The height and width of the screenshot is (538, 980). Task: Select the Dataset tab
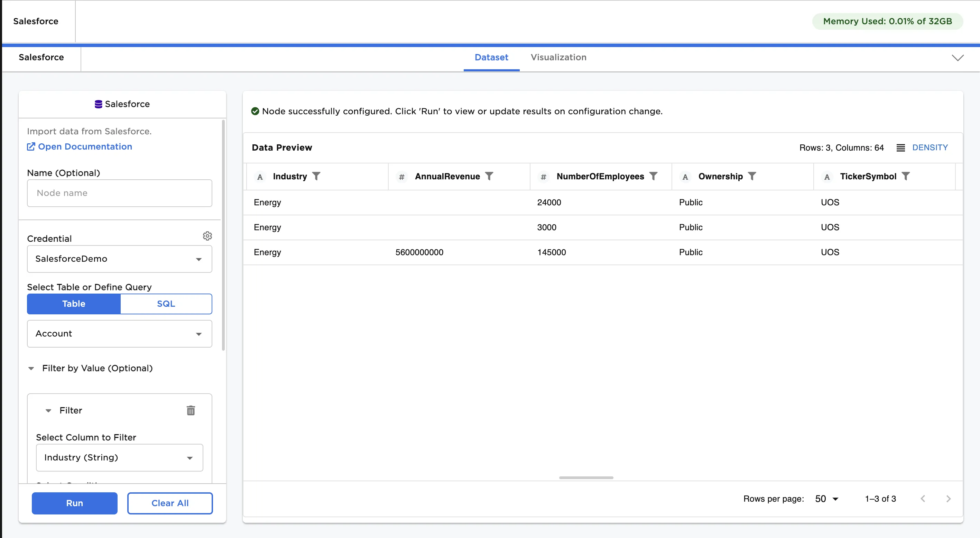pyautogui.click(x=491, y=57)
